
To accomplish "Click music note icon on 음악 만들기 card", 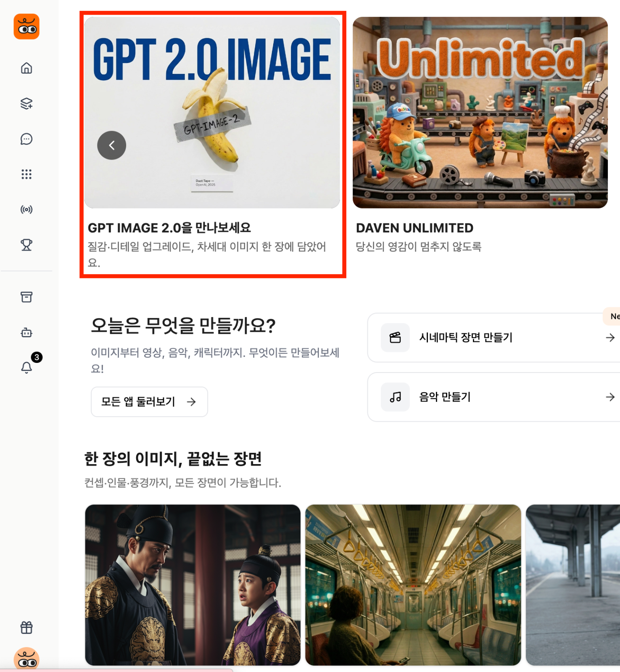I will (x=395, y=397).
